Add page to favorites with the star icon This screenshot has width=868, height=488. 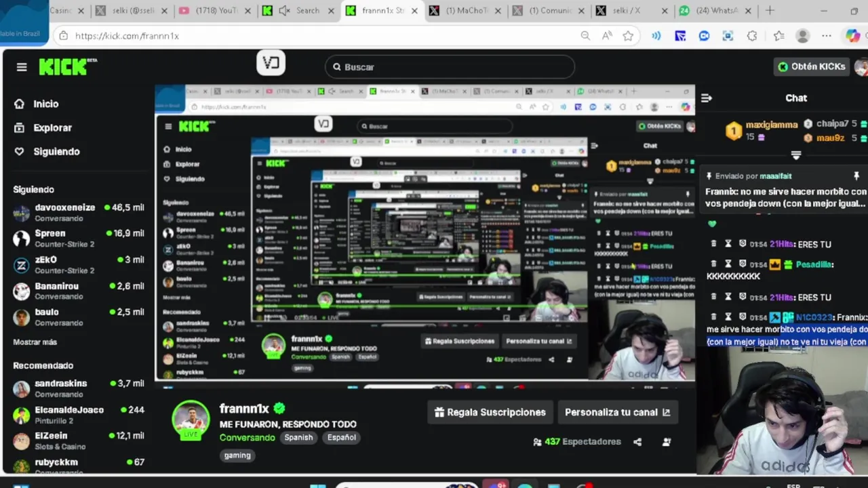[x=629, y=36]
